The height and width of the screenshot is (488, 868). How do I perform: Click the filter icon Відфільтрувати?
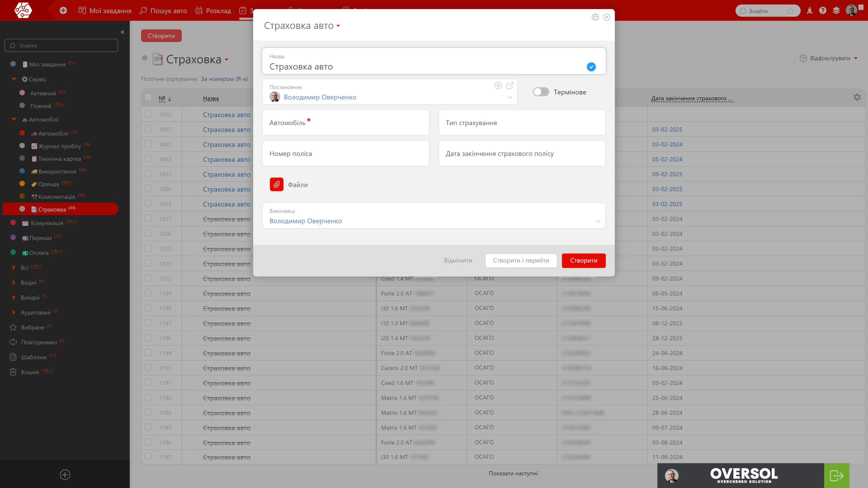click(803, 58)
